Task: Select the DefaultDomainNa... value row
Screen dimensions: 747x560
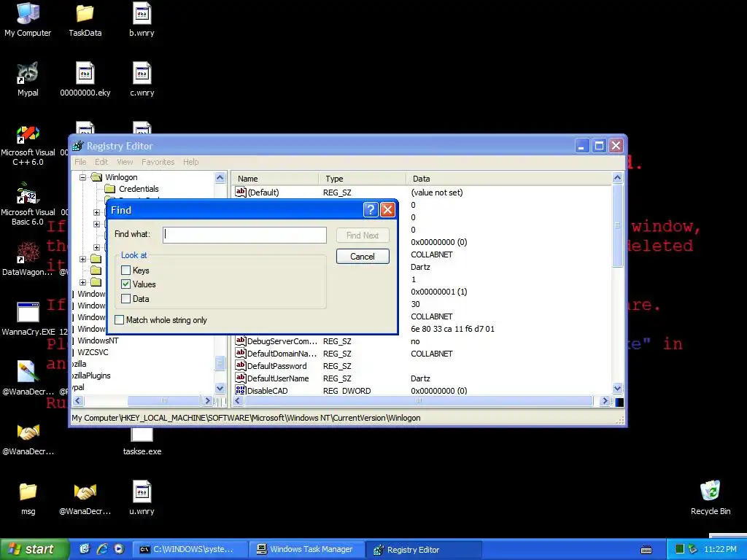Action: point(422,354)
